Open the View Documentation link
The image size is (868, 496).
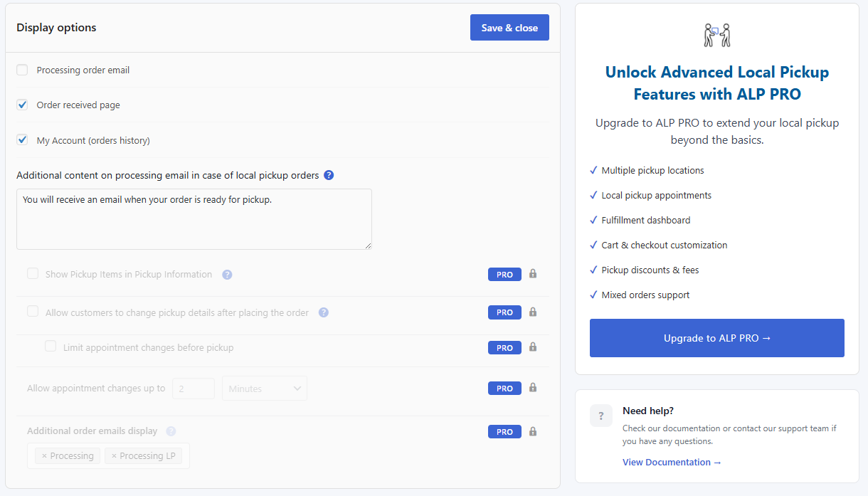672,463
